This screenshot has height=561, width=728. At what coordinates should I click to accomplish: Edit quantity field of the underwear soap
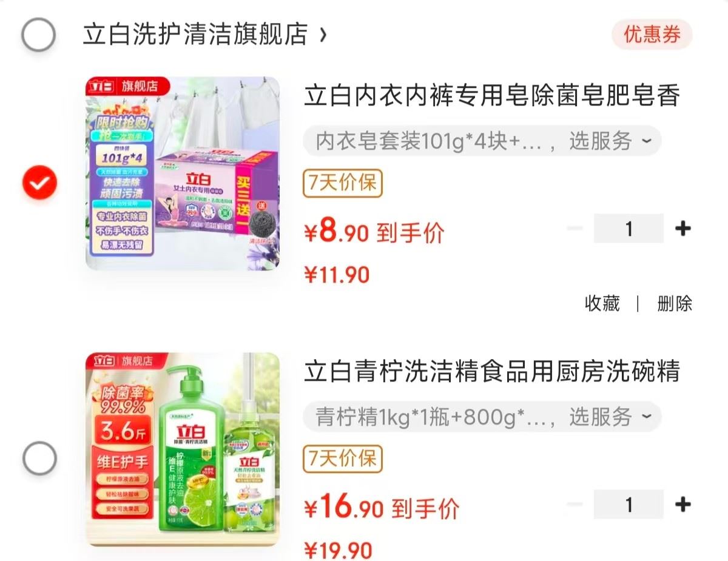coord(629,229)
